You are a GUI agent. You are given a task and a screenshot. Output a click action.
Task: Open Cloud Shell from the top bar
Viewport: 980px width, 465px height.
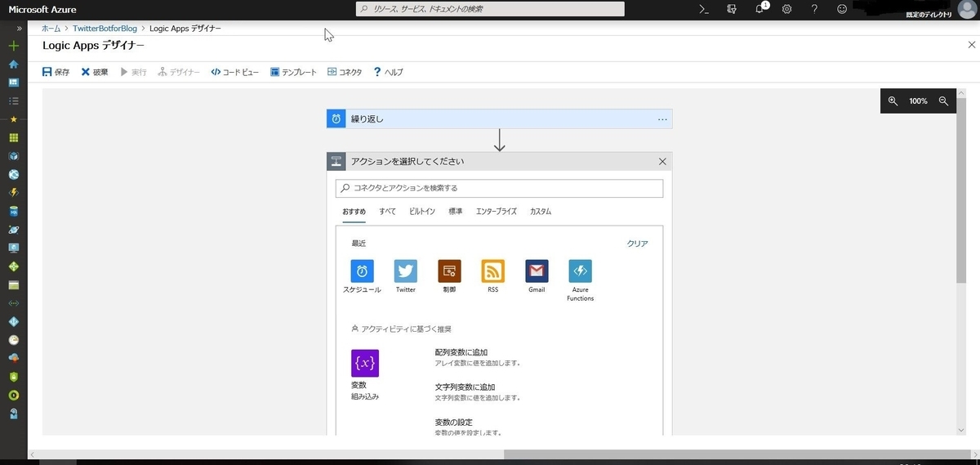(x=704, y=9)
